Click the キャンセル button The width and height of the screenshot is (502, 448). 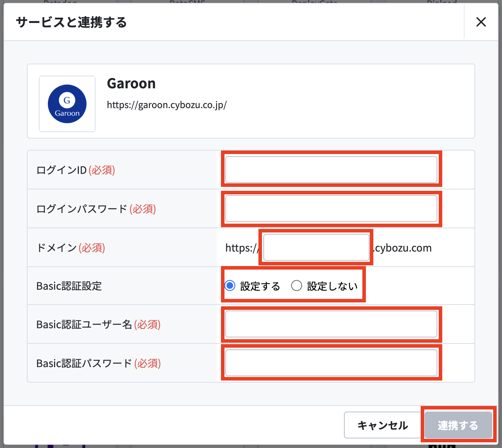click(383, 425)
